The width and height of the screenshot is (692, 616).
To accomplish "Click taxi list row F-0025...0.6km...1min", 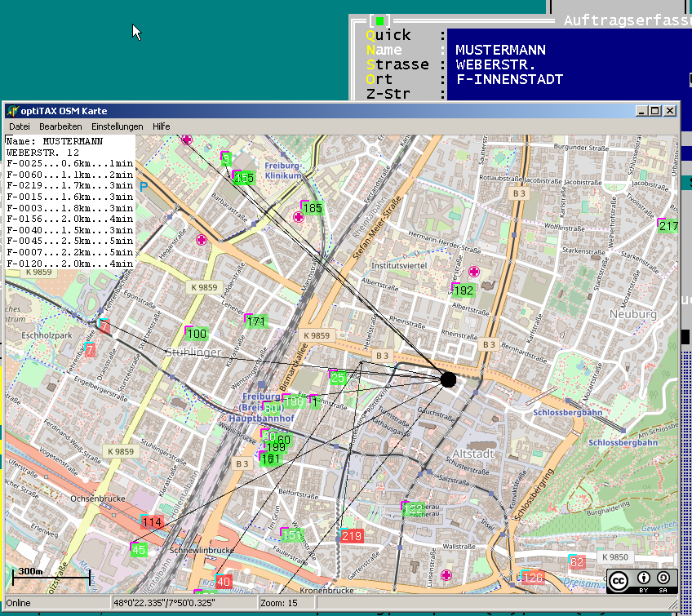I will (69, 163).
